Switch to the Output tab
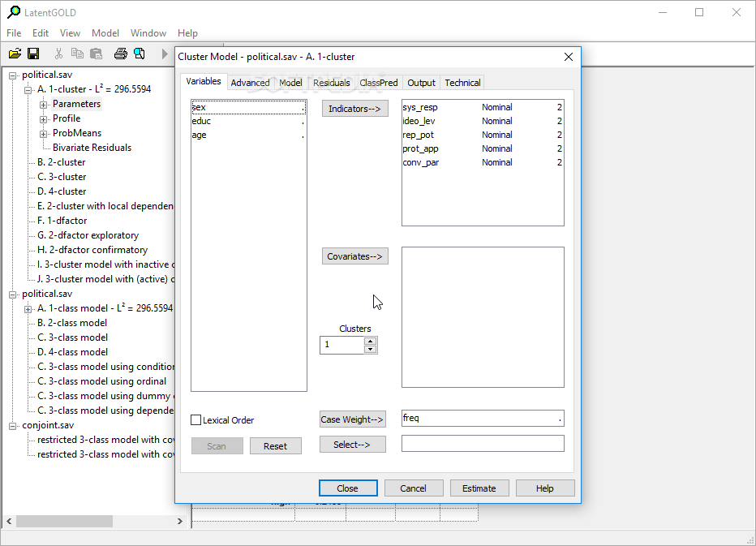 [x=421, y=83]
